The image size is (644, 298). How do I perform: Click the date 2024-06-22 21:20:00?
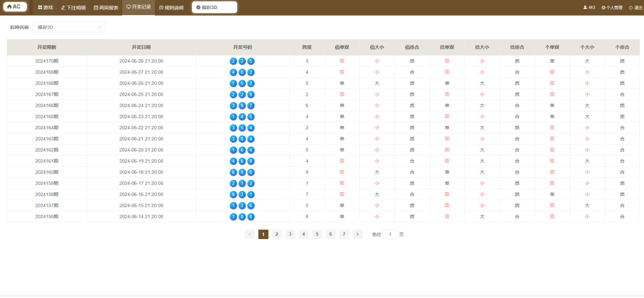click(x=141, y=127)
